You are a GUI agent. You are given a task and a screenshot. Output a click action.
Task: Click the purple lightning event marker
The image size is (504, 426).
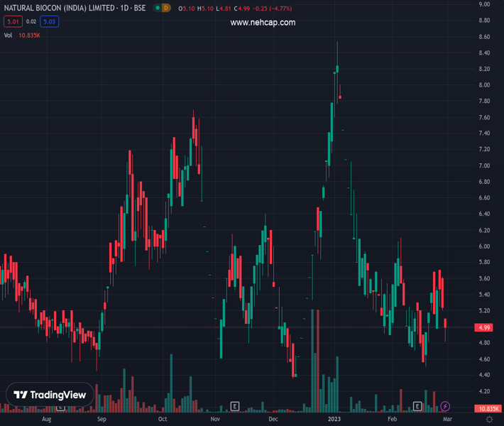(445, 406)
